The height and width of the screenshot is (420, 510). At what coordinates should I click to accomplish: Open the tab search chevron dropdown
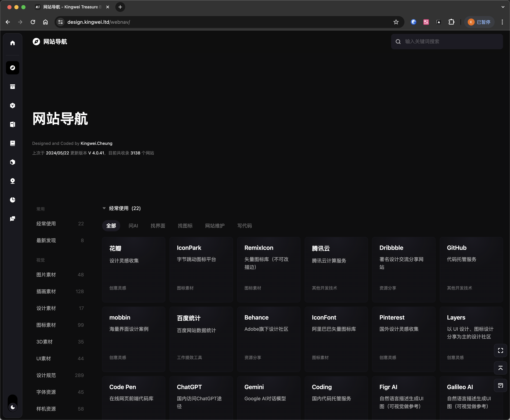[x=503, y=7]
